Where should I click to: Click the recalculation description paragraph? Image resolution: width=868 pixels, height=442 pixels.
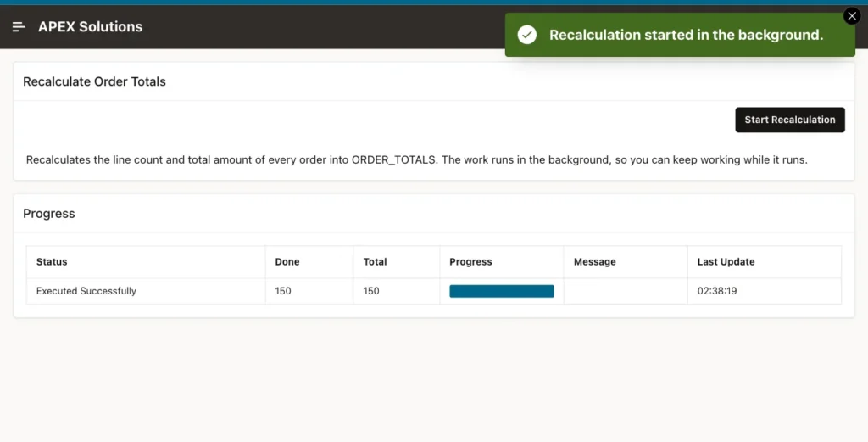click(416, 160)
